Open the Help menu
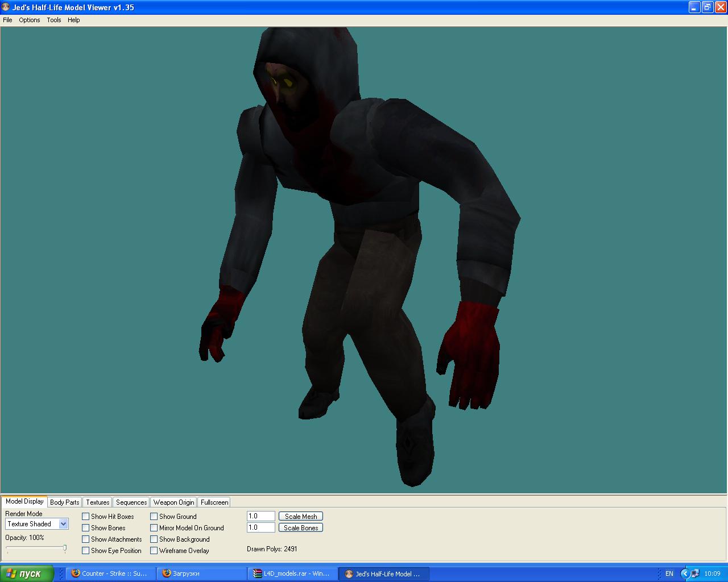 (74, 20)
